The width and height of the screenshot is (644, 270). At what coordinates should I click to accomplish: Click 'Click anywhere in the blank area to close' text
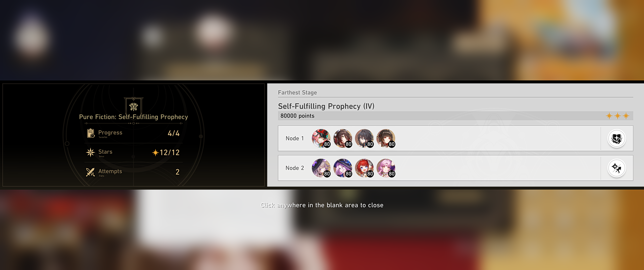tap(322, 205)
